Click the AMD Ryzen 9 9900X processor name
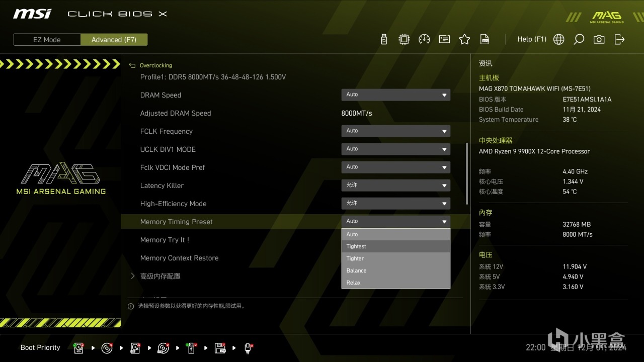 (x=534, y=151)
